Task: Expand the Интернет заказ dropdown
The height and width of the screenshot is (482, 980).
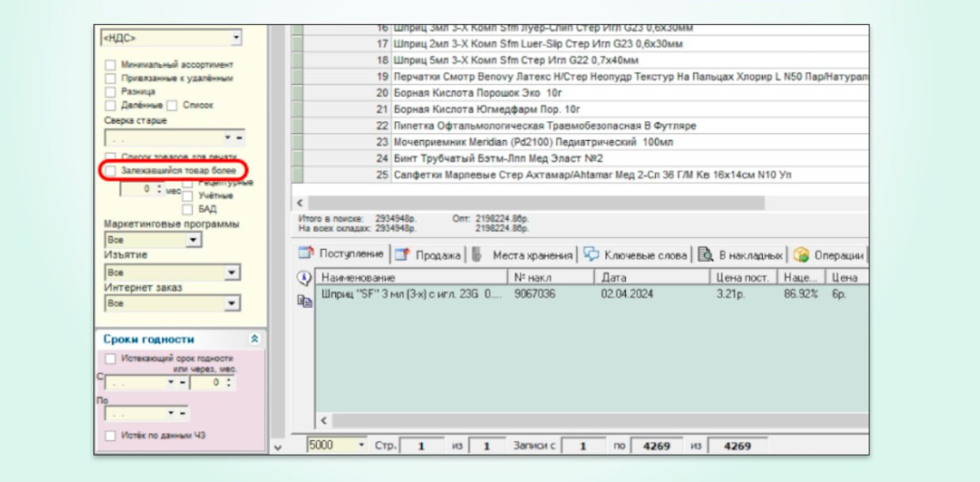Action: point(232,304)
